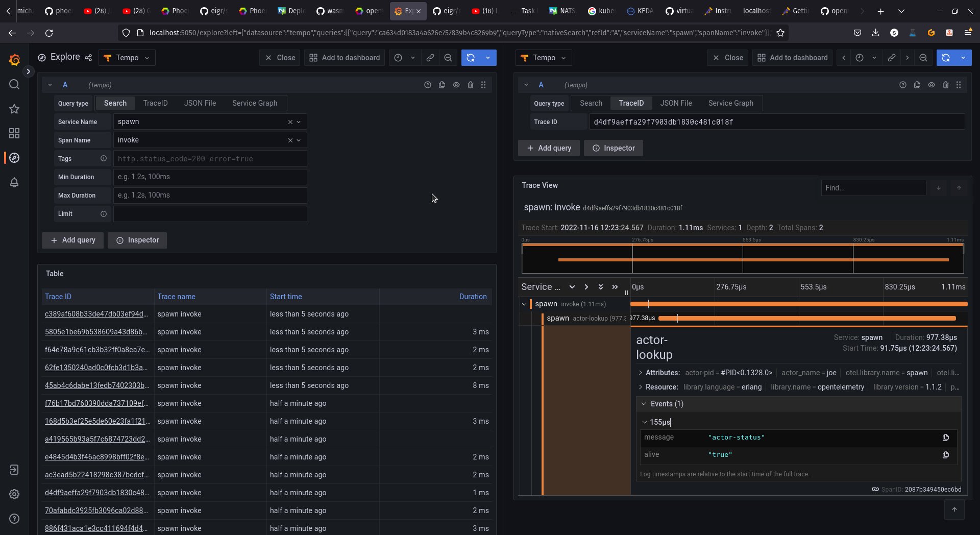Select JSON File type in left pane
This screenshot has width=980, height=535.
(x=200, y=103)
